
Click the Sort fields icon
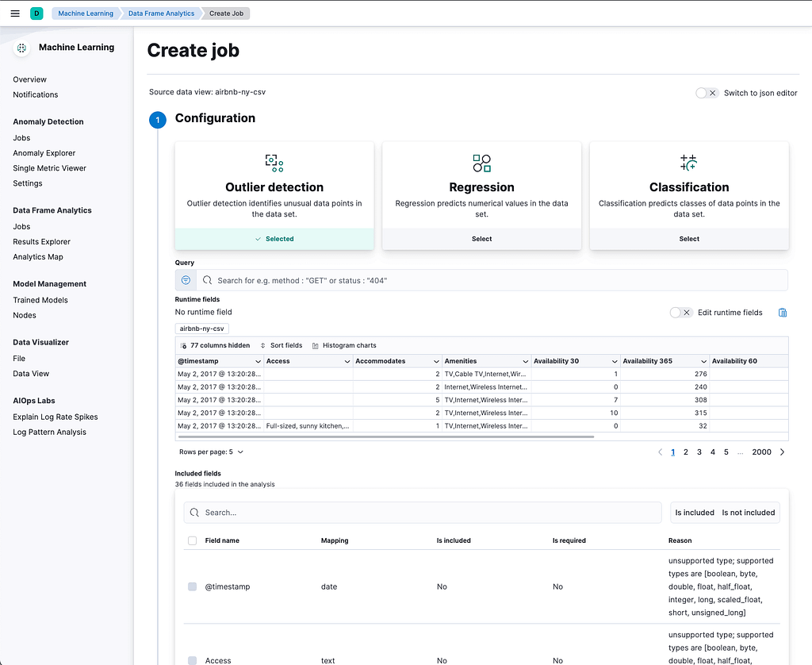[x=263, y=346]
